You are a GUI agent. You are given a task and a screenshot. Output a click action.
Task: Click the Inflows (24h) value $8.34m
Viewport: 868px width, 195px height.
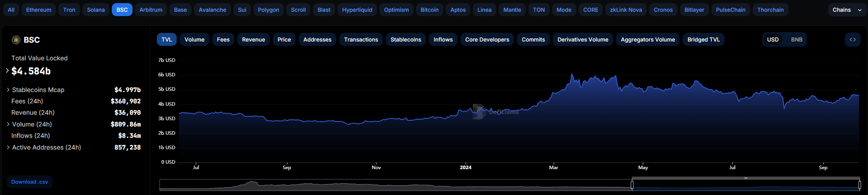[x=129, y=135]
